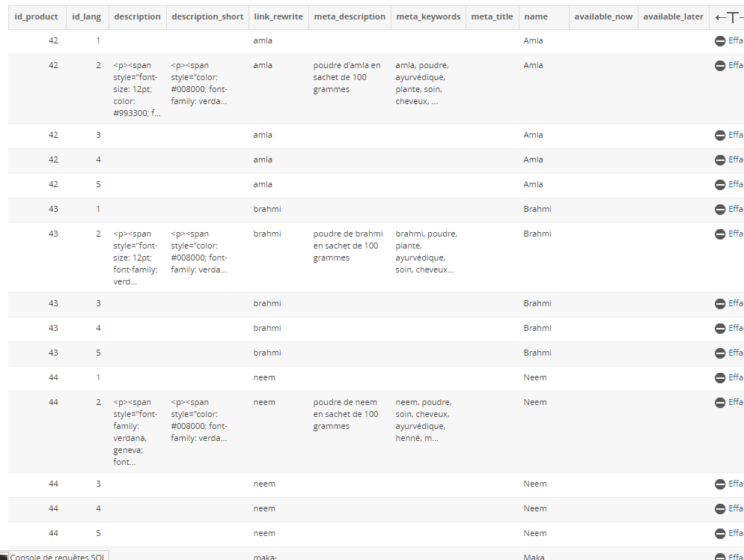Sort by id_lang column header
This screenshot has width=744, height=560.
coord(86,16)
